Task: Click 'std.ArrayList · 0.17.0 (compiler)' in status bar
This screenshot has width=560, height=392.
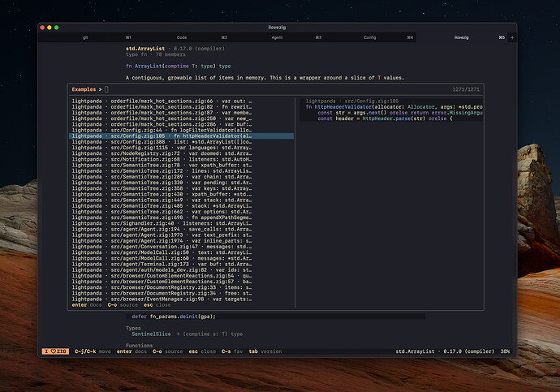Action: [445, 351]
